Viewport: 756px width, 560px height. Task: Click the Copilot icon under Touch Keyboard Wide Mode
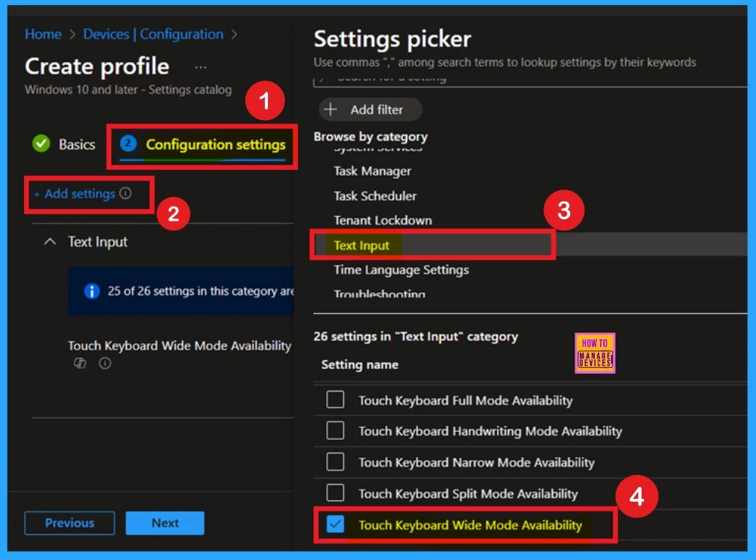click(x=80, y=363)
